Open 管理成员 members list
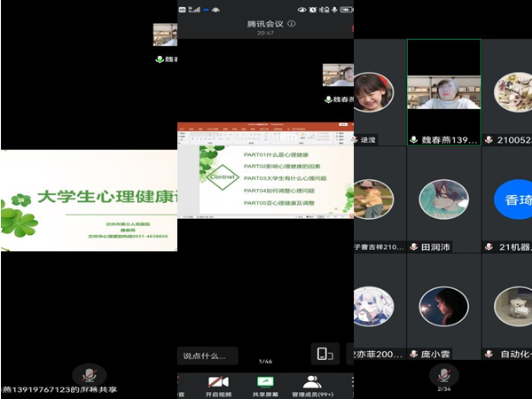 [x=312, y=380]
